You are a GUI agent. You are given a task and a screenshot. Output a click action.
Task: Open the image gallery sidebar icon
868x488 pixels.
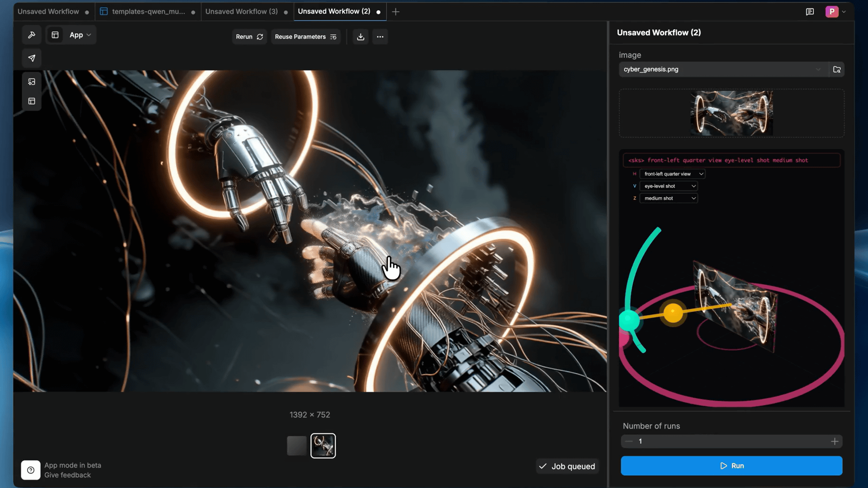[x=32, y=82]
